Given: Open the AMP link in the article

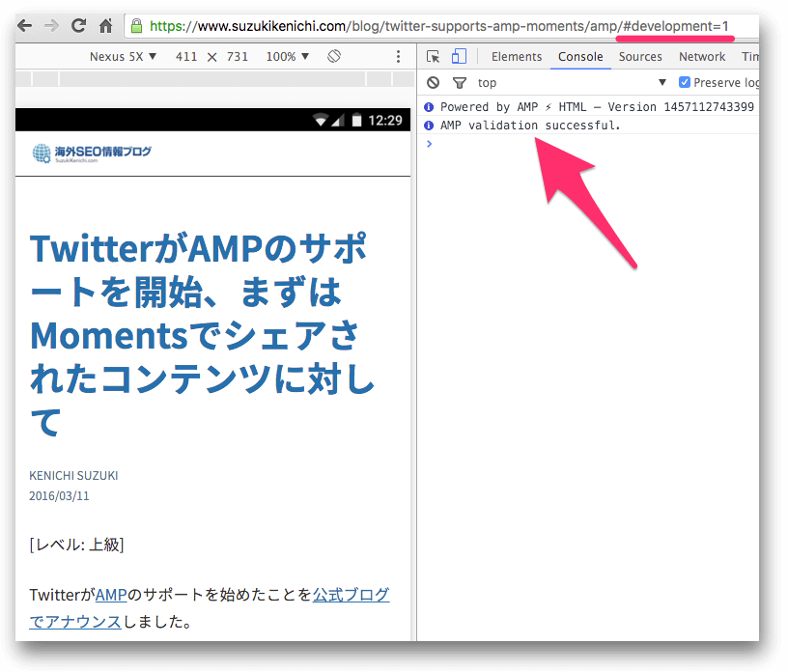Looking at the screenshot, I should click(111, 595).
